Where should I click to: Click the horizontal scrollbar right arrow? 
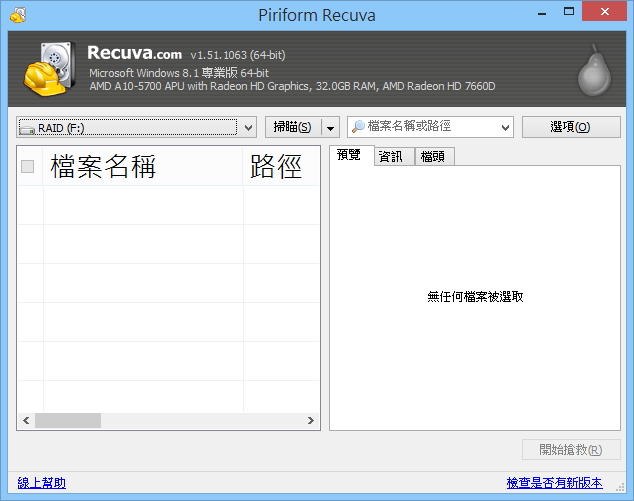point(311,421)
